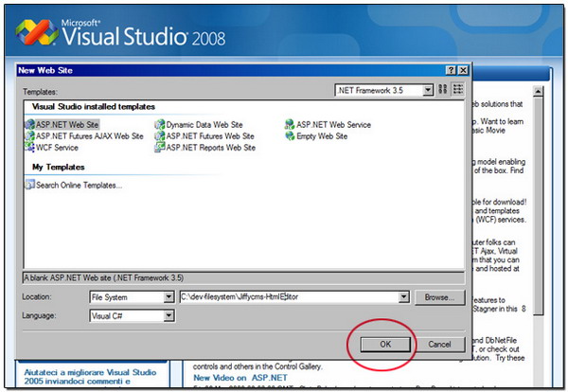This screenshot has width=568, height=392.
Task: Click the 'A blank ASP.NET Web site' description
Action: [x=103, y=277]
